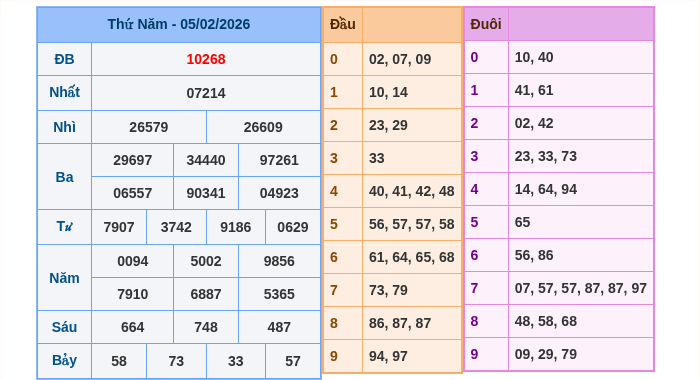Select Đuôi row values 02, 42

(534, 124)
